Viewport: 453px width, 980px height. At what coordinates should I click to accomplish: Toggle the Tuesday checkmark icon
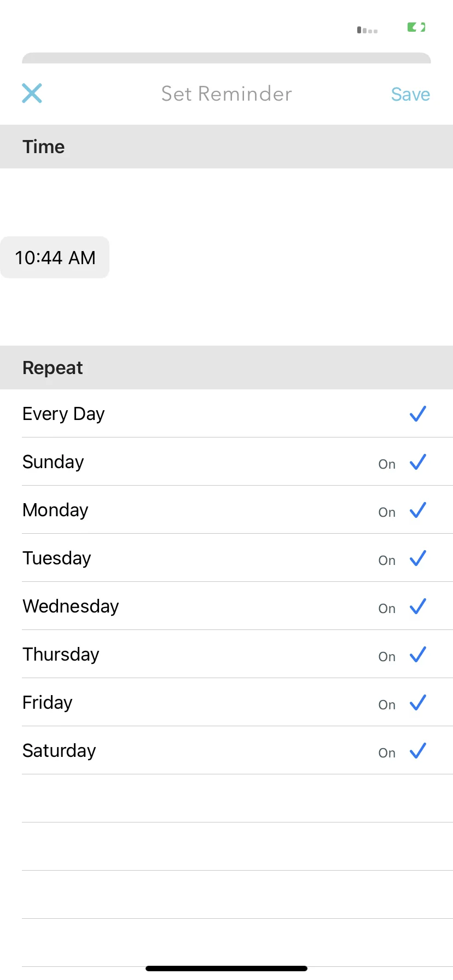pyautogui.click(x=418, y=558)
